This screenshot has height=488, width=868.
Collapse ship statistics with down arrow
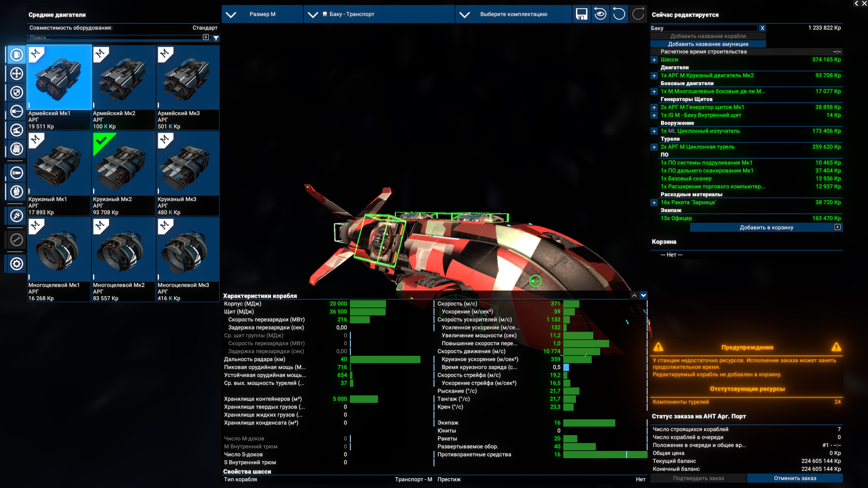tap(643, 295)
